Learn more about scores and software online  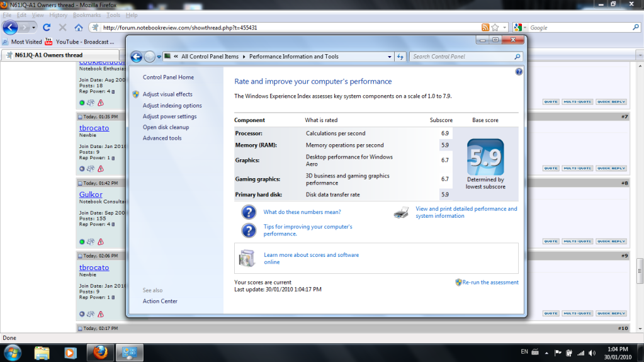(312, 259)
